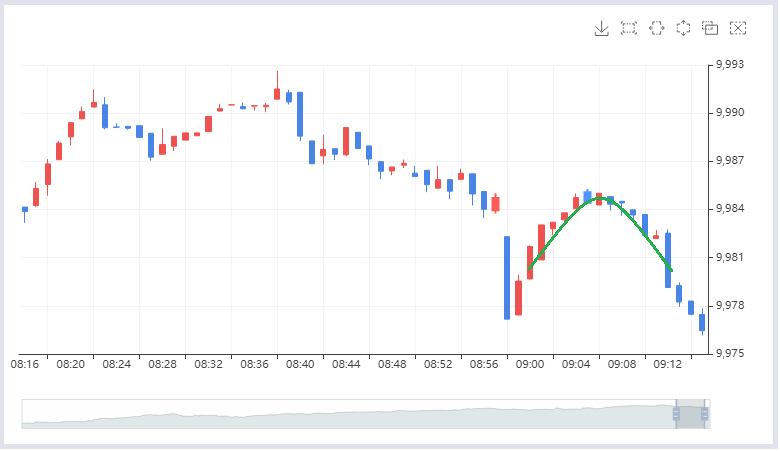Click the 9,984 price axis label
The image size is (780, 451).
click(x=730, y=209)
